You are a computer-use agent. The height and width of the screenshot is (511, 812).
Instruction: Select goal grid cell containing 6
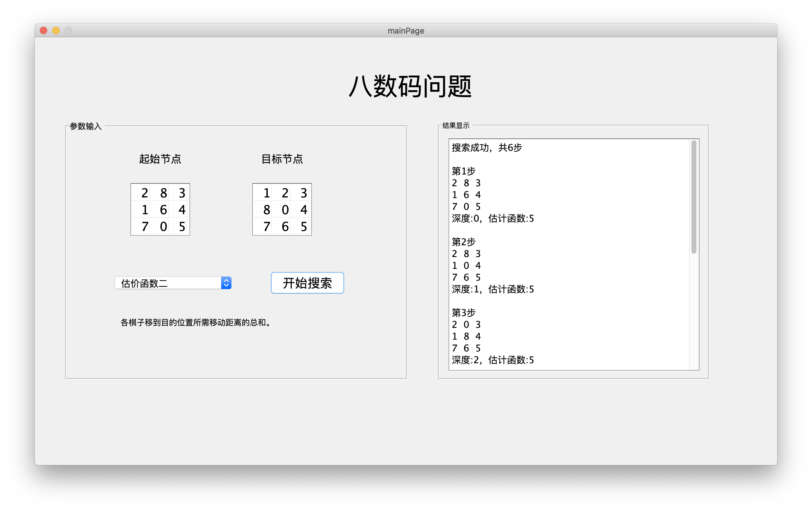[x=285, y=227]
